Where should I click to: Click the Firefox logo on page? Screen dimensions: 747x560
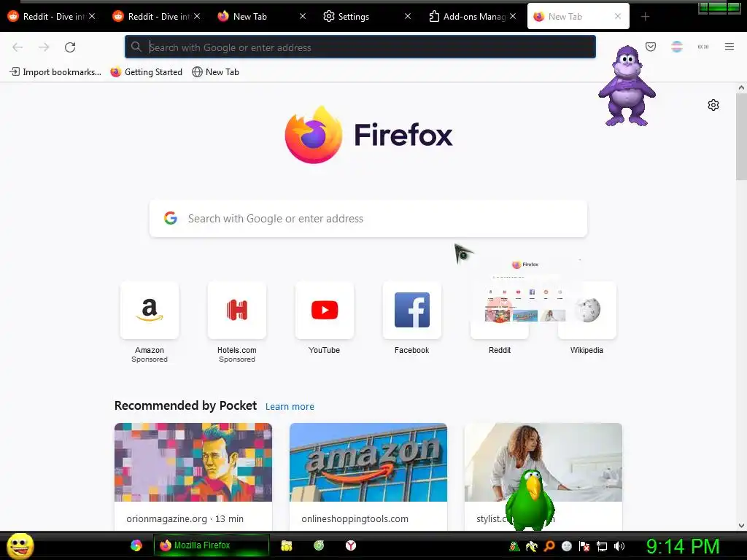pyautogui.click(x=368, y=135)
